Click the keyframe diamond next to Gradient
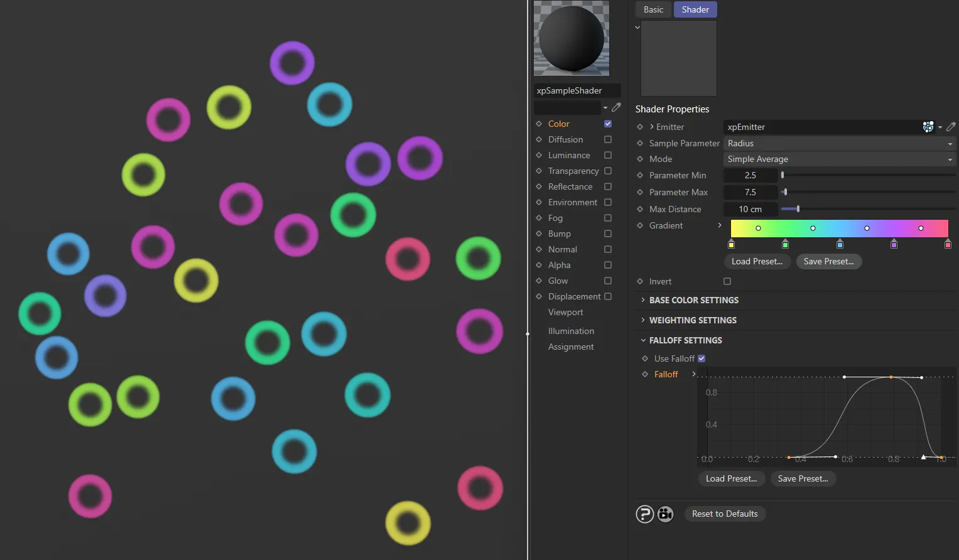 coord(639,225)
